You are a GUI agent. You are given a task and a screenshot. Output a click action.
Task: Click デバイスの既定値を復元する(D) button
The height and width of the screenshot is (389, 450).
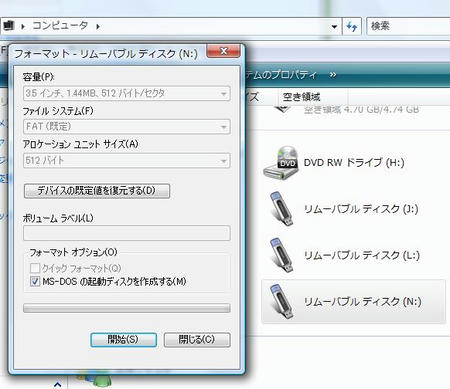click(x=97, y=191)
